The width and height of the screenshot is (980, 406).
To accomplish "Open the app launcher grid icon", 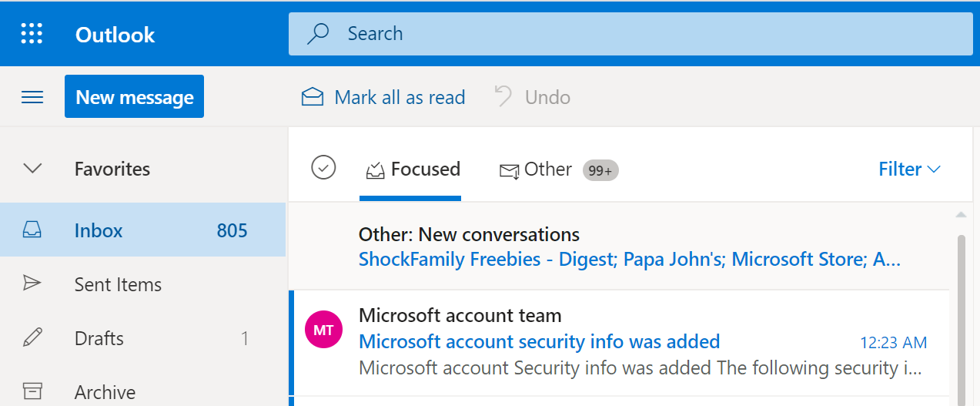I will 32,34.
